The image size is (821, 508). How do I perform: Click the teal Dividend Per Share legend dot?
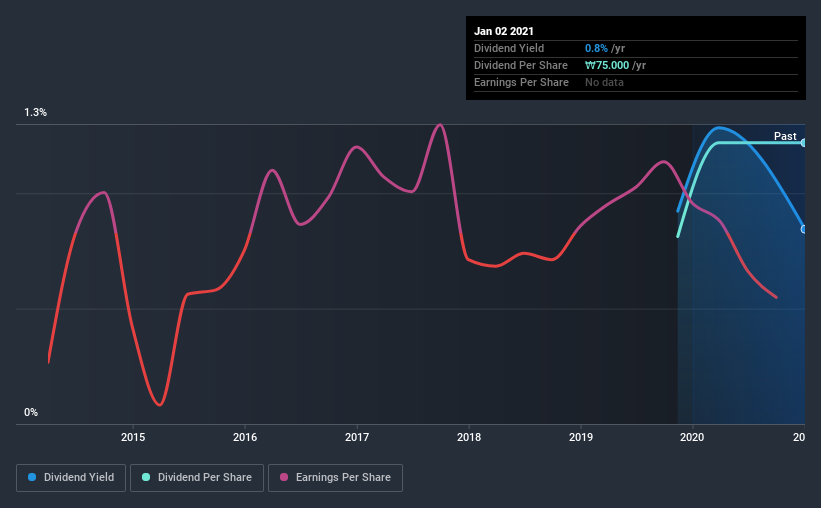point(146,477)
